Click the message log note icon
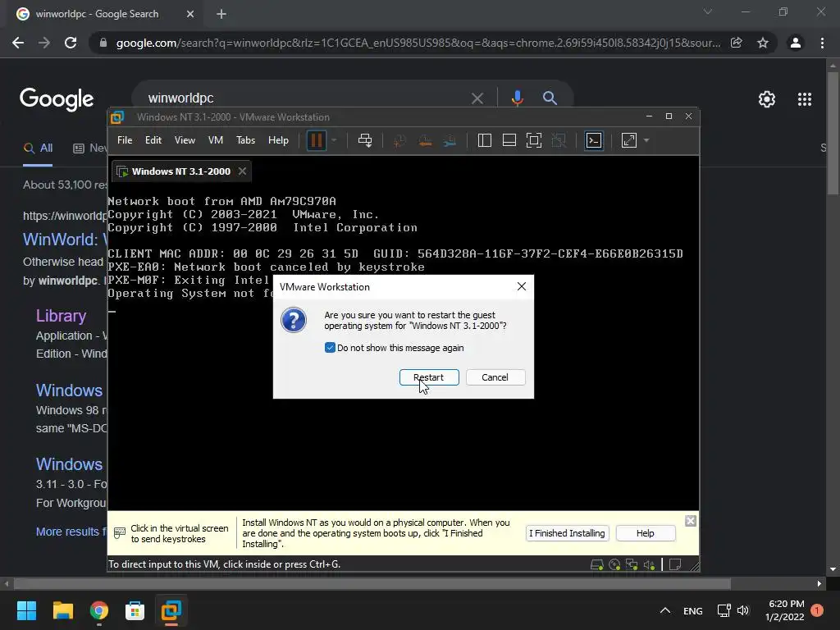Image resolution: width=840 pixels, height=630 pixels. click(x=675, y=564)
